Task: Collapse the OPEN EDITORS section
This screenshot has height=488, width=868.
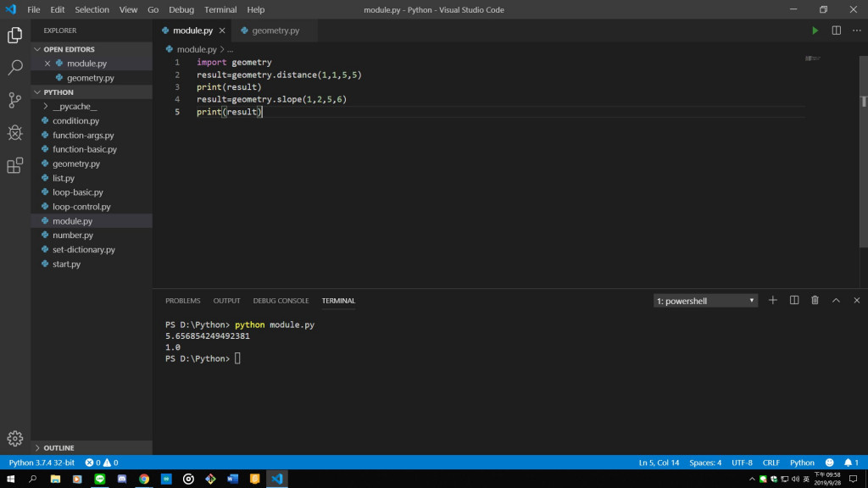Action: pyautogui.click(x=92, y=49)
